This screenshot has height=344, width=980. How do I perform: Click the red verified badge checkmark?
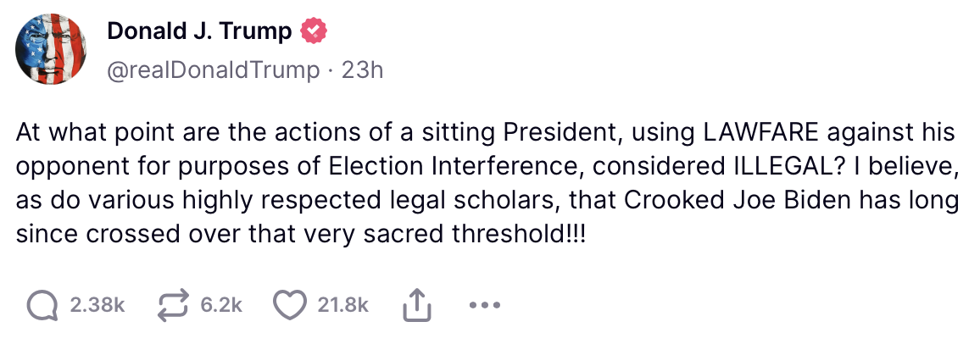pos(314,32)
